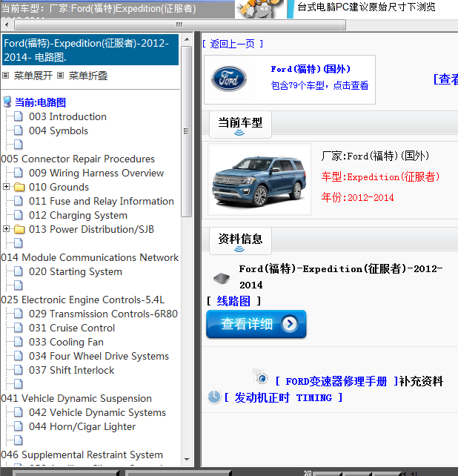
Task: Click the page icon for 044 Horn/Cigar Lighter
Action: (x=19, y=426)
